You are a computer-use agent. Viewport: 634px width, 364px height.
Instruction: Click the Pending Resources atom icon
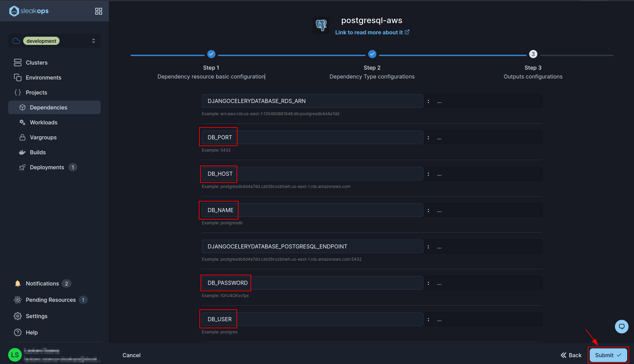[18, 300]
